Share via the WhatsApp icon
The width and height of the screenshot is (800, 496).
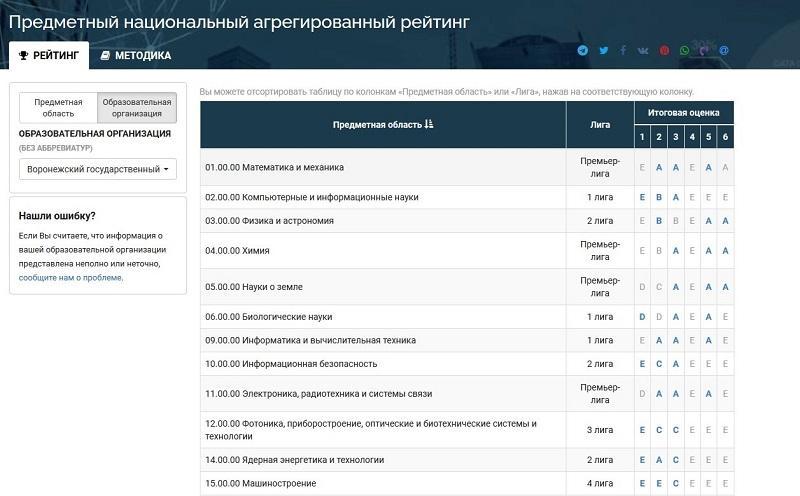tap(684, 50)
